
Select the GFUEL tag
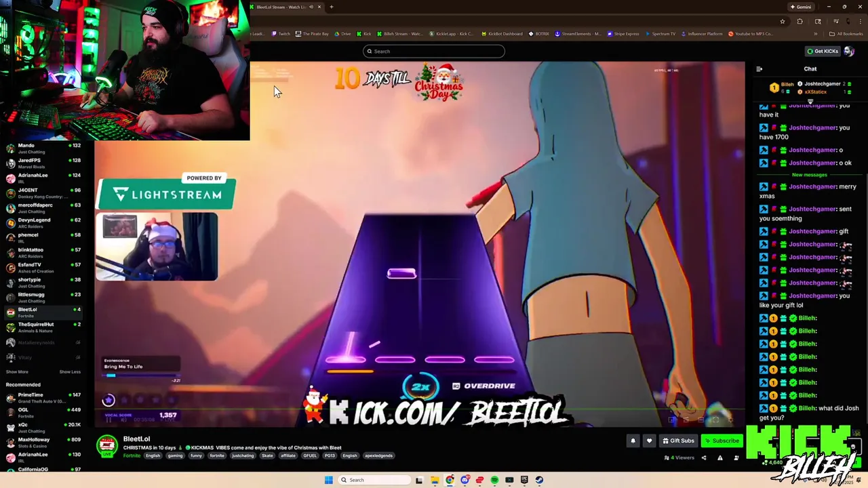pyautogui.click(x=310, y=455)
